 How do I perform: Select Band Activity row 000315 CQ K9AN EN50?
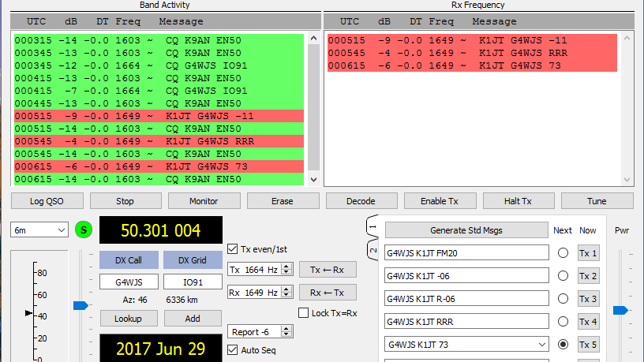click(159, 40)
